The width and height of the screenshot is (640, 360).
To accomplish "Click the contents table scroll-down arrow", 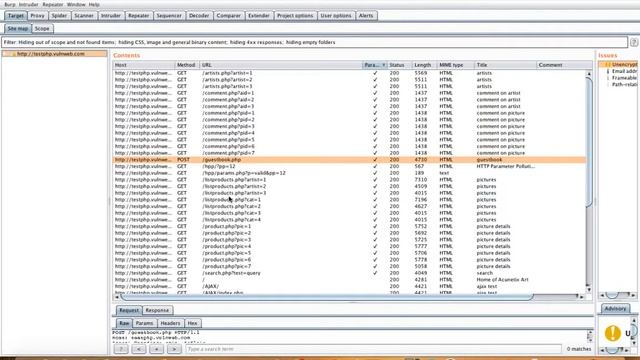I will [589, 289].
